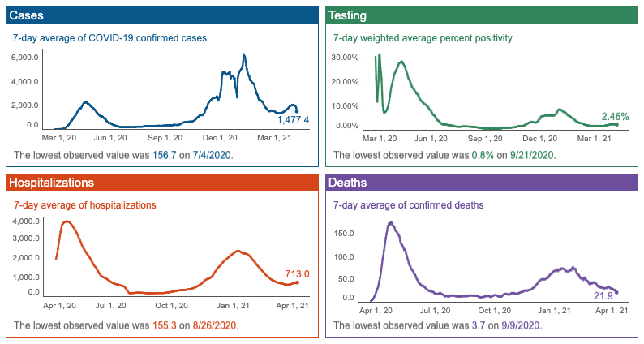Click the 2.46% positivity endpoint marker
This screenshot has width=644, height=344.
(616, 124)
